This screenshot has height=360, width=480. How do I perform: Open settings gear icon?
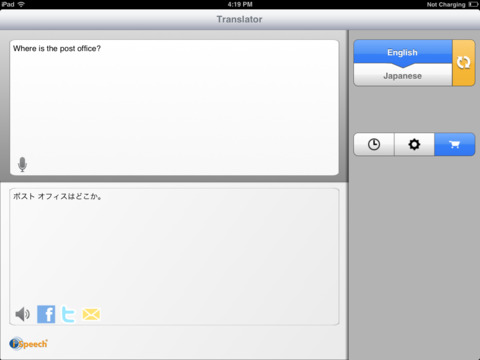[x=414, y=144]
